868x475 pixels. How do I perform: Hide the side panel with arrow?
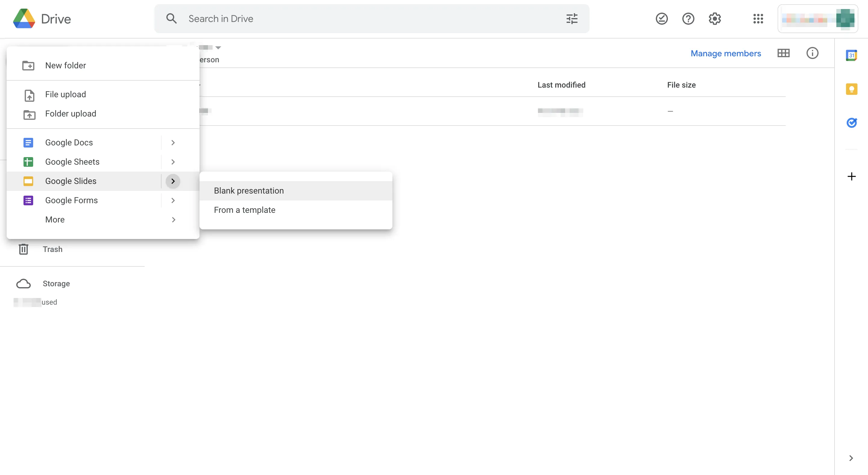[x=851, y=458]
